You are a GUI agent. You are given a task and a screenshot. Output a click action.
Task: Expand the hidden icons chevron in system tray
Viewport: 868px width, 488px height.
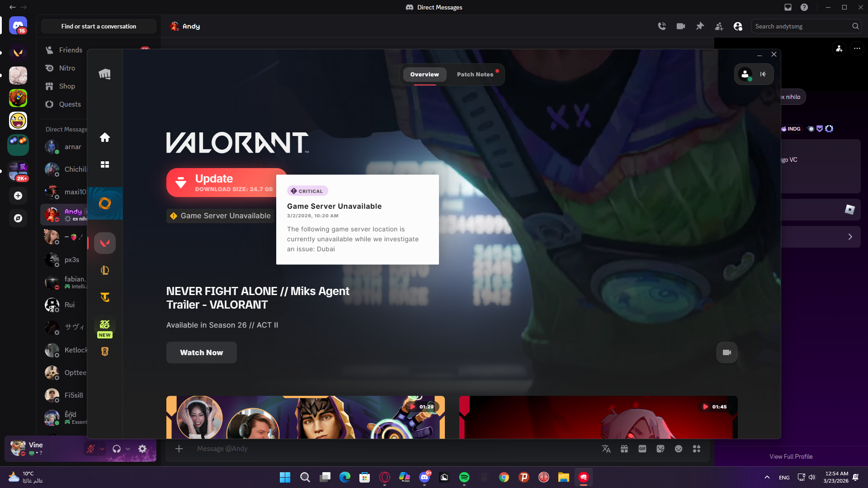[x=767, y=477]
